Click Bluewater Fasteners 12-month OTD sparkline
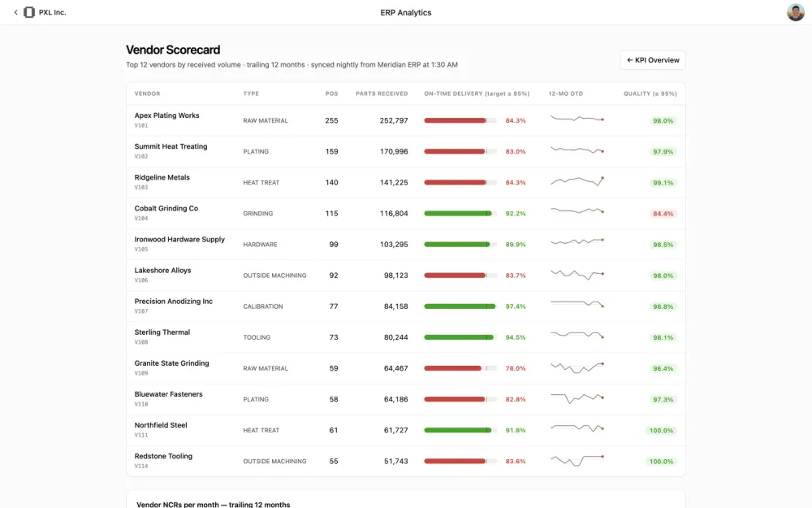 point(577,398)
